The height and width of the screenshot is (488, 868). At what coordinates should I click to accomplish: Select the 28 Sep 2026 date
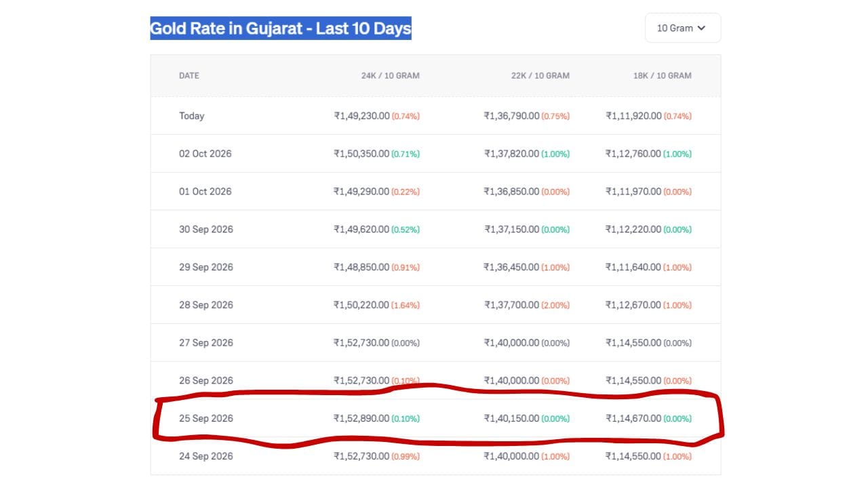coord(206,306)
